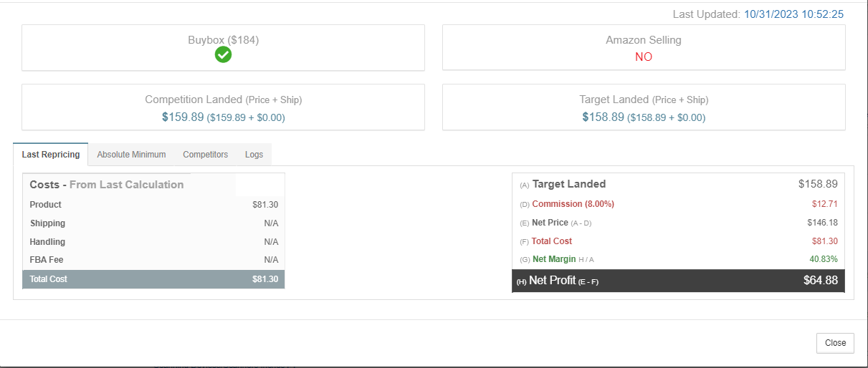Select the Shipping cost row
The height and width of the screenshot is (368, 868).
pyautogui.click(x=154, y=223)
